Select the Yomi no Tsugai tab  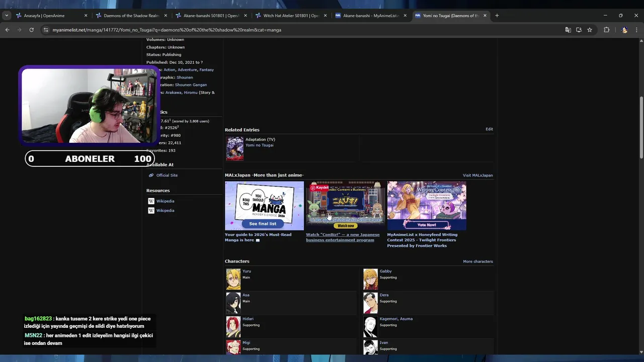pos(451,16)
